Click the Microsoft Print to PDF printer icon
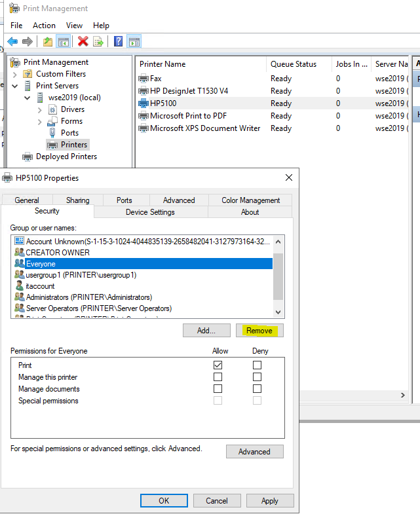 [143, 116]
